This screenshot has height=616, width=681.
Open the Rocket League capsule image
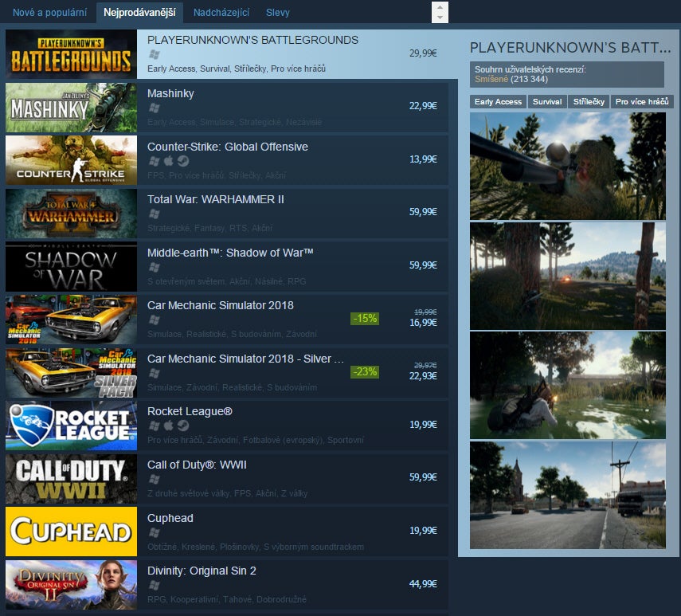point(71,426)
